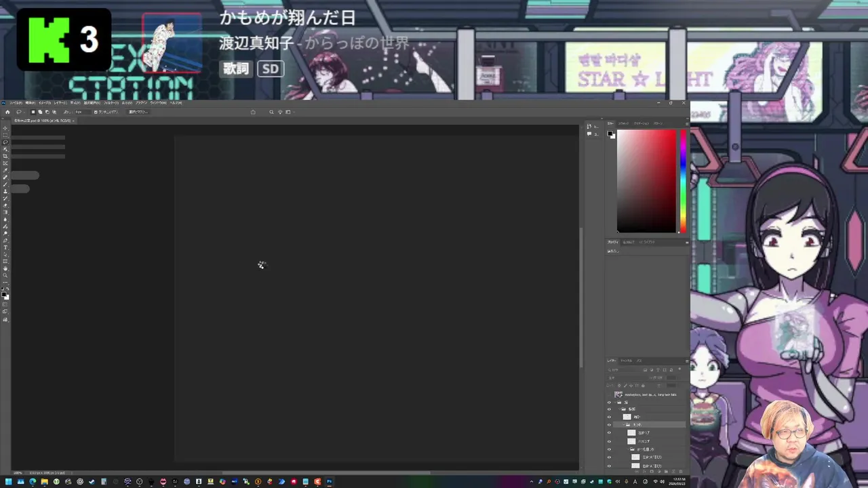Open the Properties panel flyout menu
This screenshot has width=868, height=488.
(687, 242)
